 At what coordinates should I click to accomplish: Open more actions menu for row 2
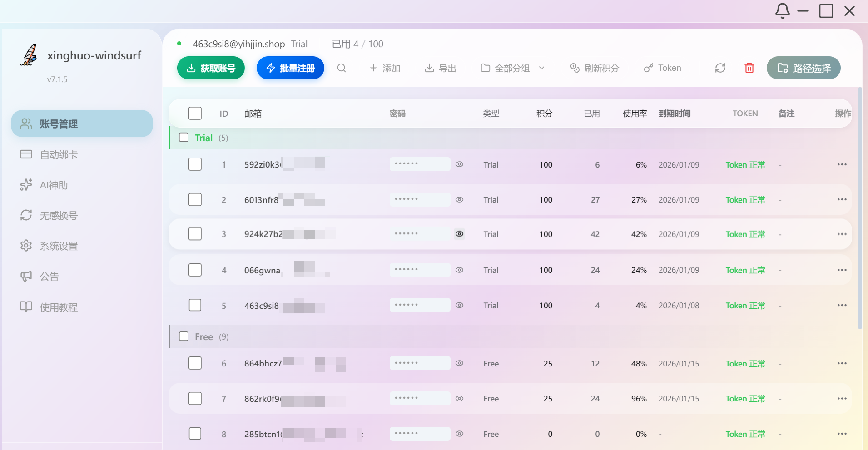[842, 199]
